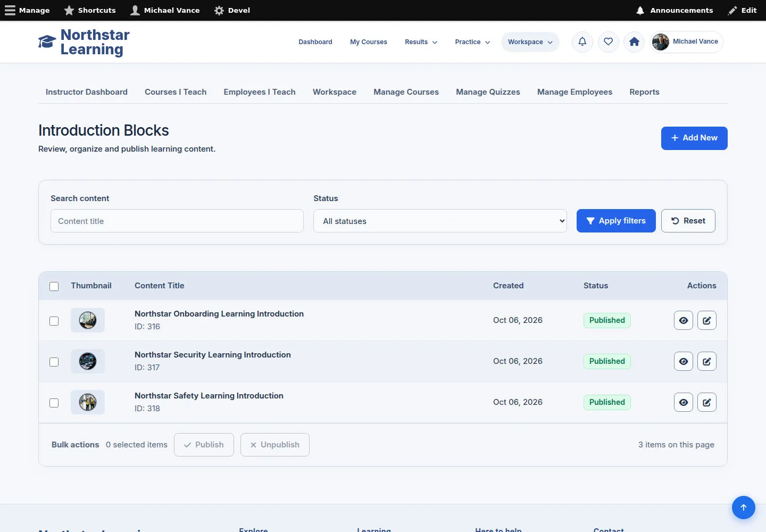Check the select-all checkbox in table header
Image resolution: width=766 pixels, height=532 pixels.
pyautogui.click(x=54, y=286)
